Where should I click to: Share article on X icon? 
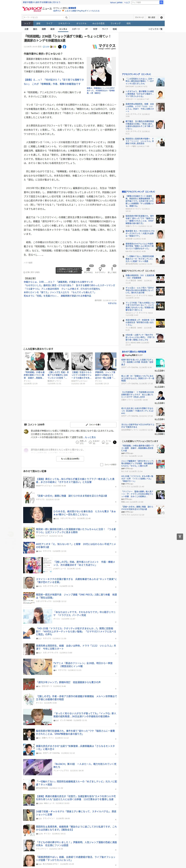coord(60,47)
